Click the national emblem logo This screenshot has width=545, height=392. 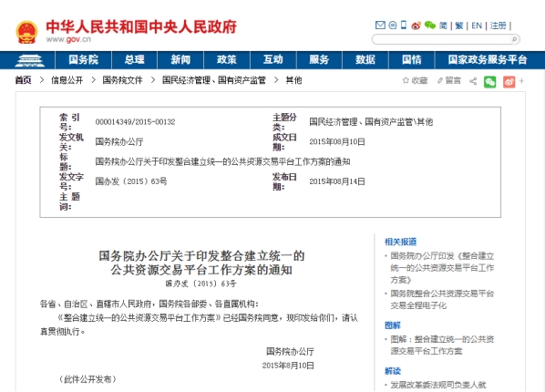26,32
